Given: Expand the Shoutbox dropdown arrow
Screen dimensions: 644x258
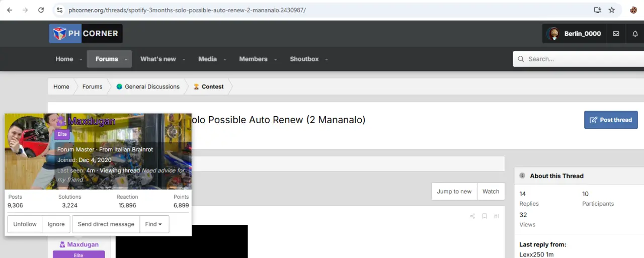Looking at the screenshot, I should (327, 59).
